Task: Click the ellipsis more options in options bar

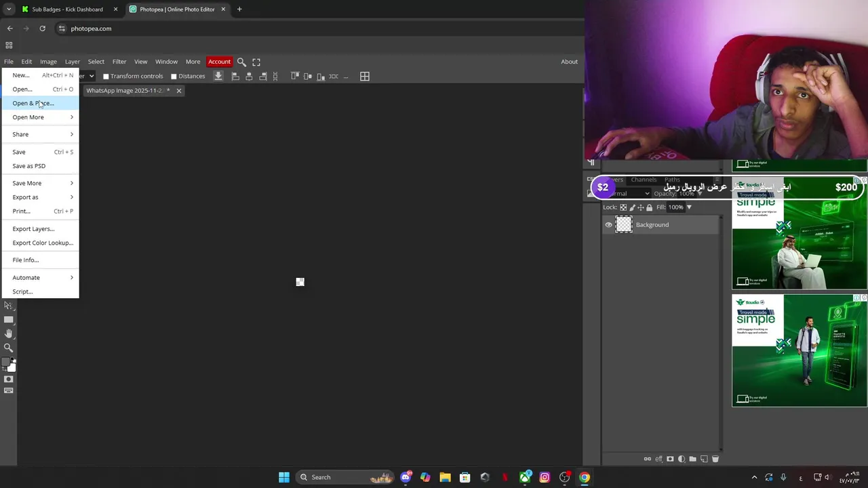Action: pyautogui.click(x=346, y=77)
